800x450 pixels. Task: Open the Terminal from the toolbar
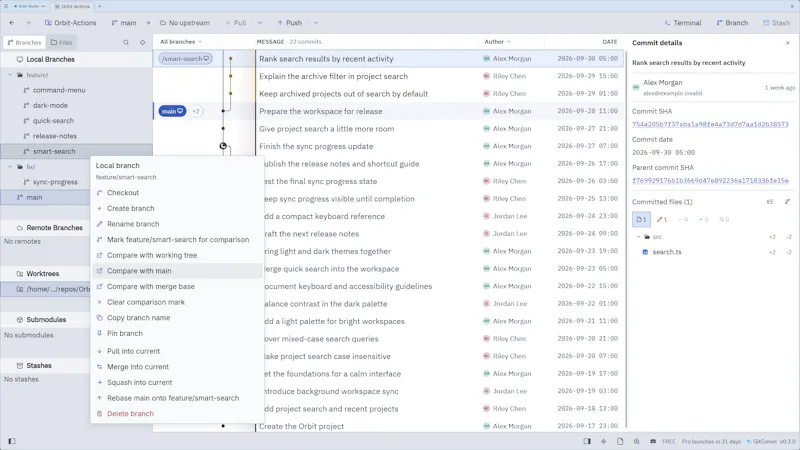coord(682,23)
